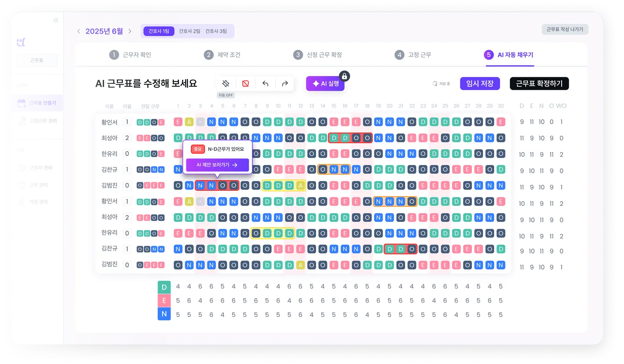Click the AI 근무표를 수정해 보세요 heading
Screen dimensions: 624x364
pos(146,84)
